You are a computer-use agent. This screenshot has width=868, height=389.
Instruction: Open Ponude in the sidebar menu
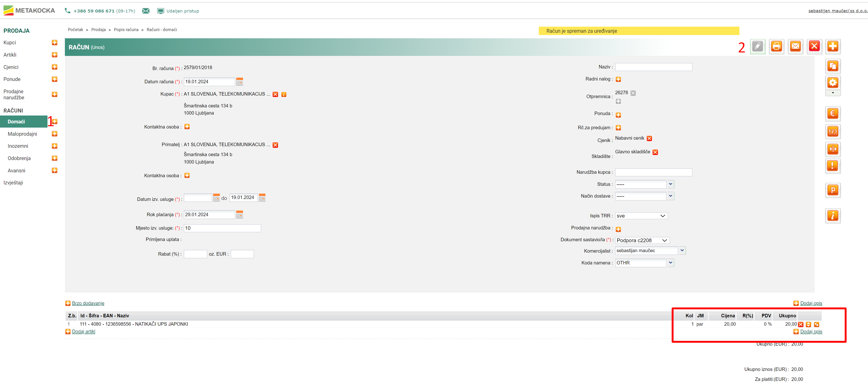(12, 79)
